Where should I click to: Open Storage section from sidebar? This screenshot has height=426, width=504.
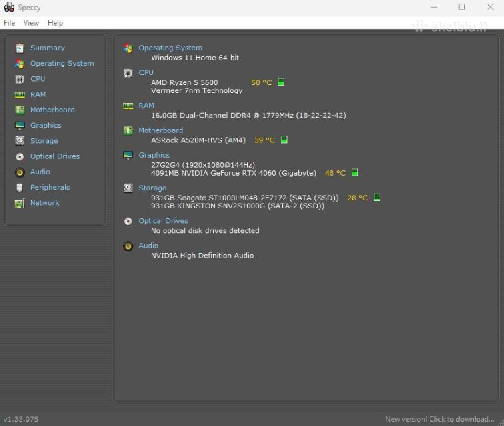point(44,141)
